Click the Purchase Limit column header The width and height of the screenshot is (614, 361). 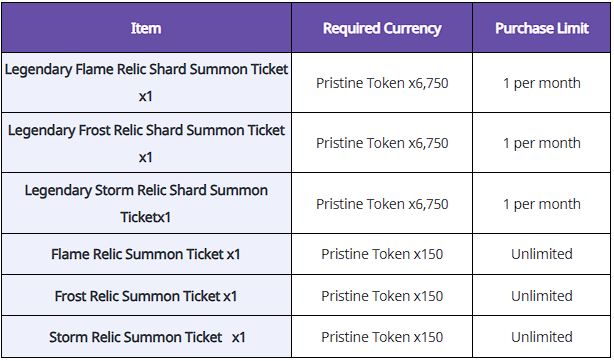click(542, 28)
